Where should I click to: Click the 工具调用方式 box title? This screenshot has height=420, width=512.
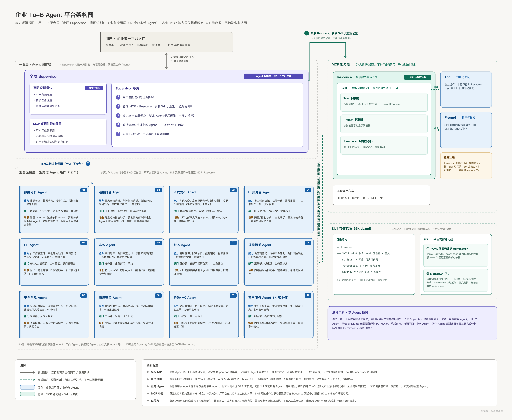pos(345,191)
